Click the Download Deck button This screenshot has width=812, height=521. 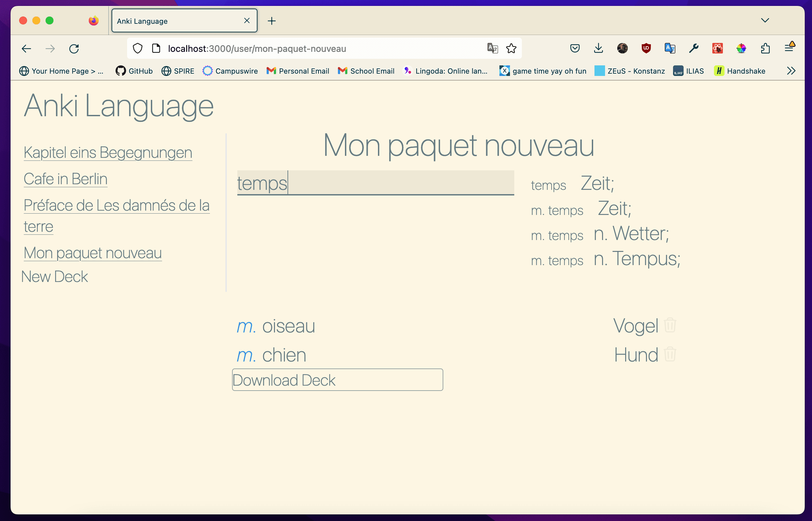(x=337, y=380)
